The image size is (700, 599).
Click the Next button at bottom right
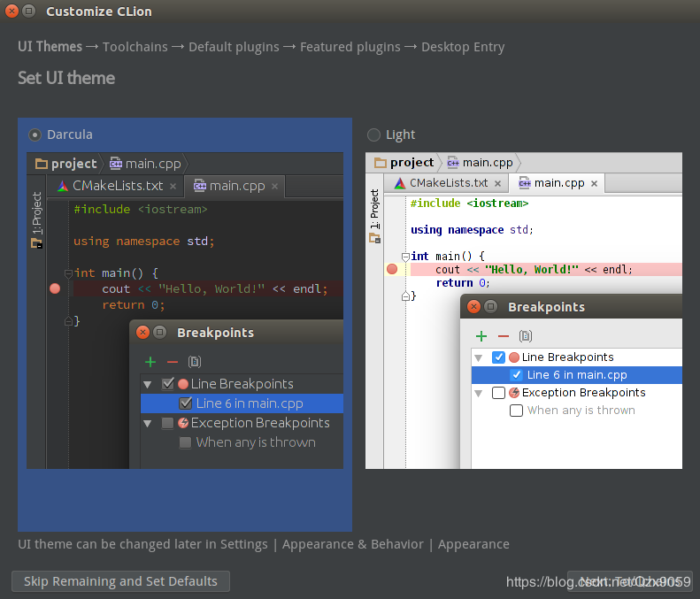(629, 581)
